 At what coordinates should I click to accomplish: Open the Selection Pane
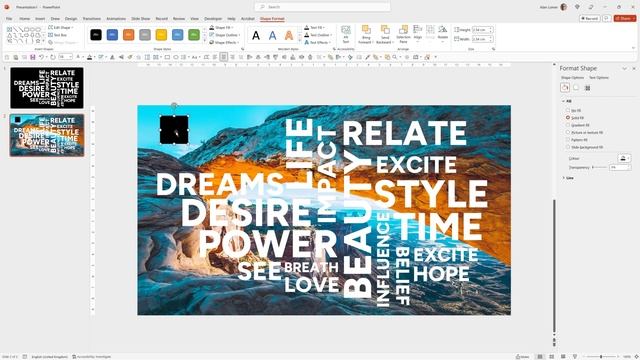pos(403,34)
